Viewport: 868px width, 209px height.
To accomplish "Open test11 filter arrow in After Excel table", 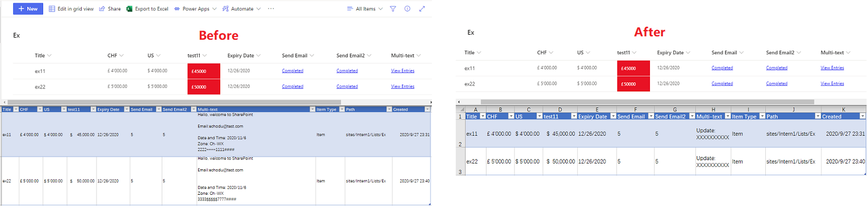I will [573, 116].
